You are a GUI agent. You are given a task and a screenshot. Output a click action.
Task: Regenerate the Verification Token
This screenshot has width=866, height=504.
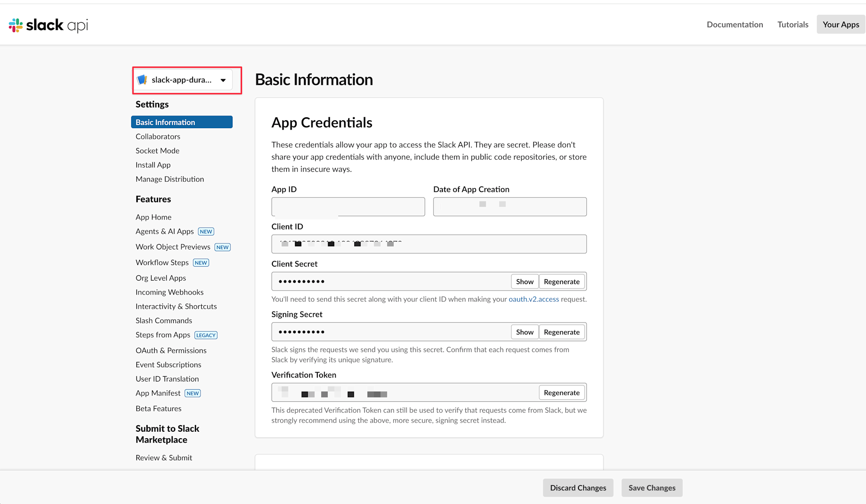tap(562, 393)
